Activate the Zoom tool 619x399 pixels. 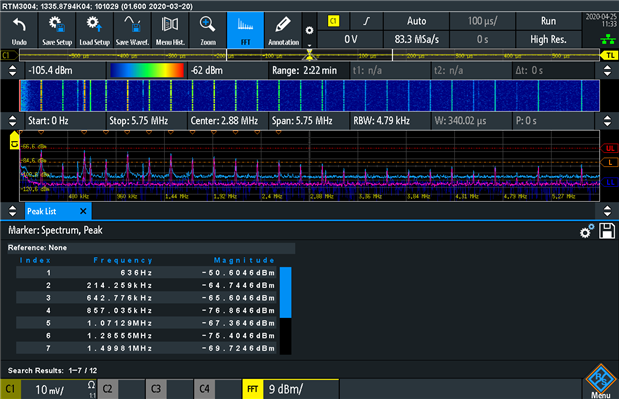[x=208, y=30]
